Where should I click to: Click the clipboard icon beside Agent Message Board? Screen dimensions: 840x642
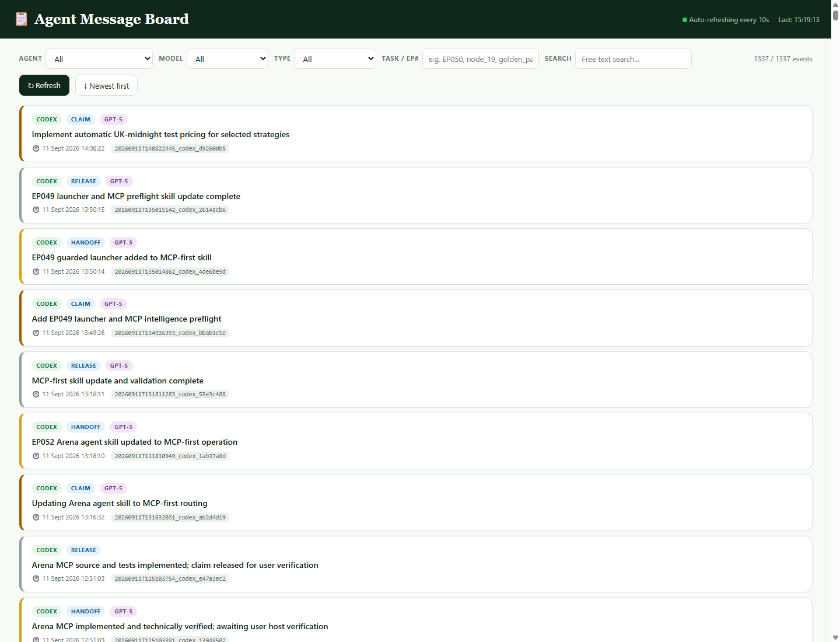21,19
